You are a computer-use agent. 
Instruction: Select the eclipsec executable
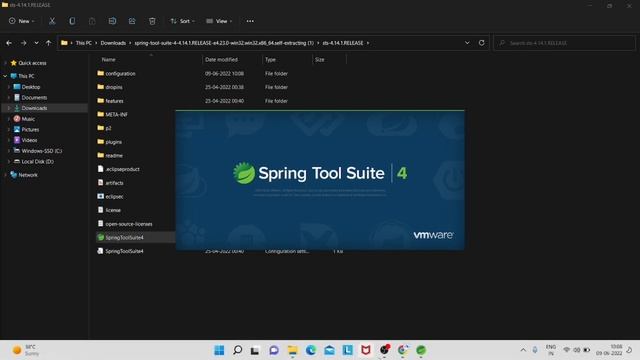point(114,196)
